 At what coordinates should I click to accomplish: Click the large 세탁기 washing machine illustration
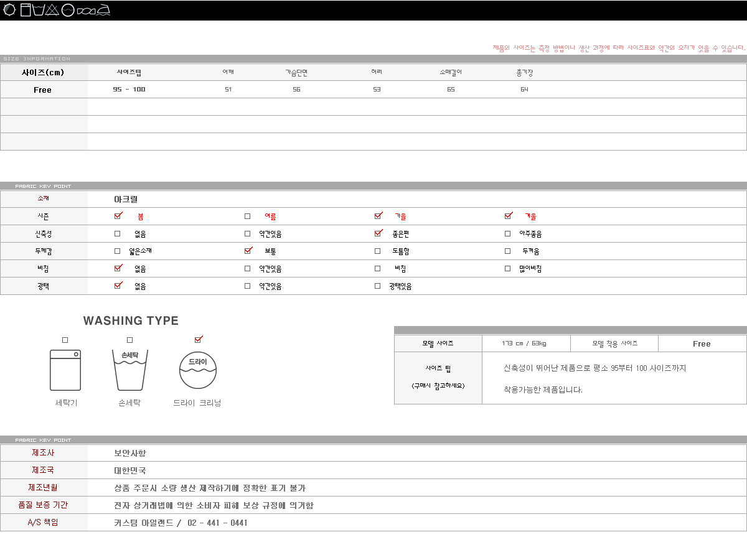pos(65,370)
